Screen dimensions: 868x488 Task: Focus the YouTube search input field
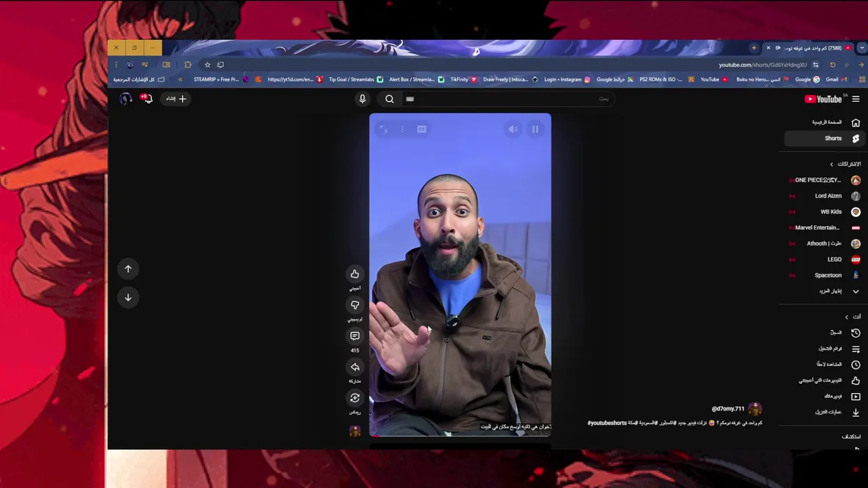(509, 99)
